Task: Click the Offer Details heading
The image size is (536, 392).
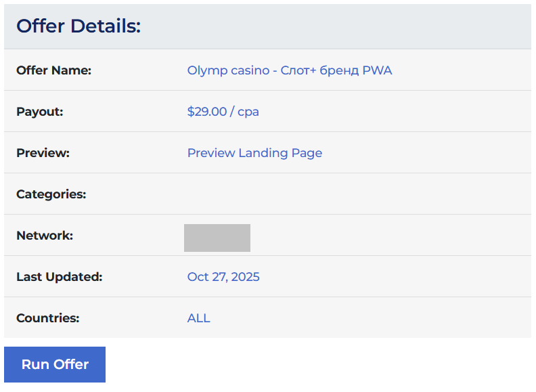Action: click(x=79, y=26)
